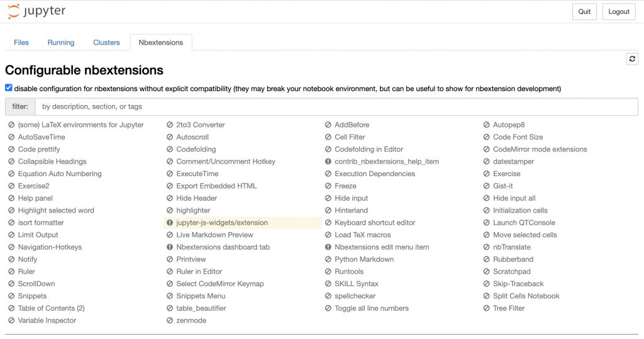The height and width of the screenshot is (339, 644).
Task: Click the disabled icon next to Autopep8
Action: [x=486, y=125]
